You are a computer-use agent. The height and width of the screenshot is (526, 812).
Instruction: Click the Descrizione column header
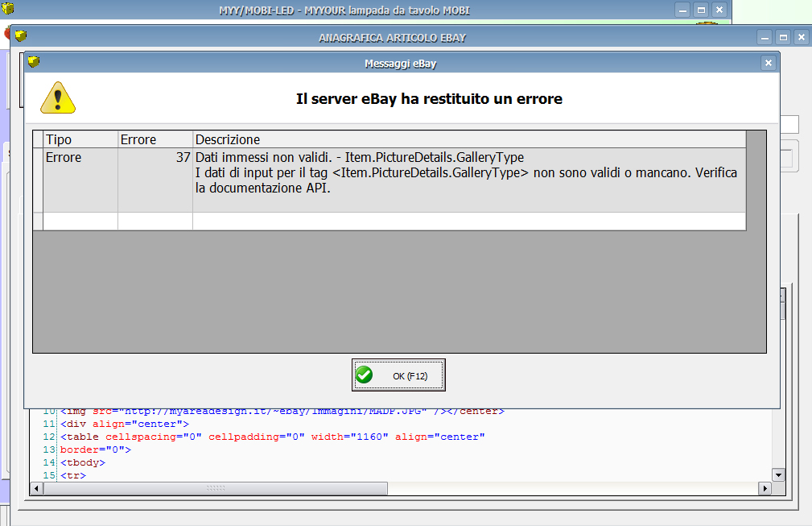(469, 139)
